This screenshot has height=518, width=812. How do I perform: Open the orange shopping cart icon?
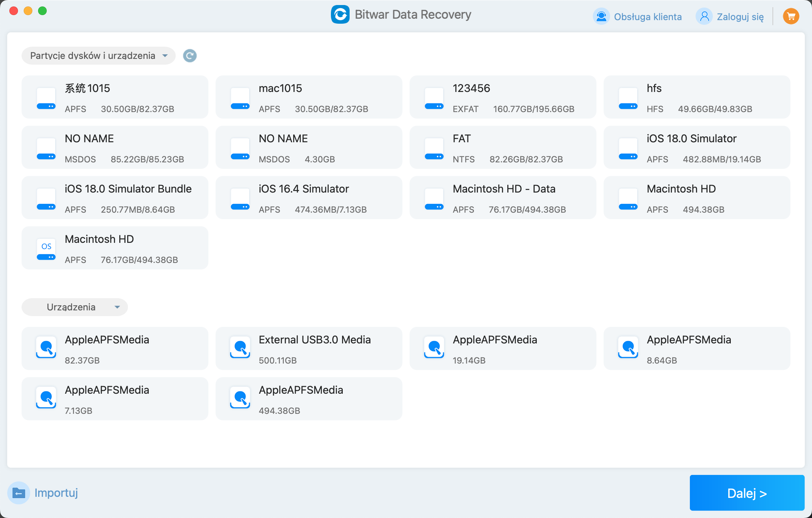tap(791, 17)
